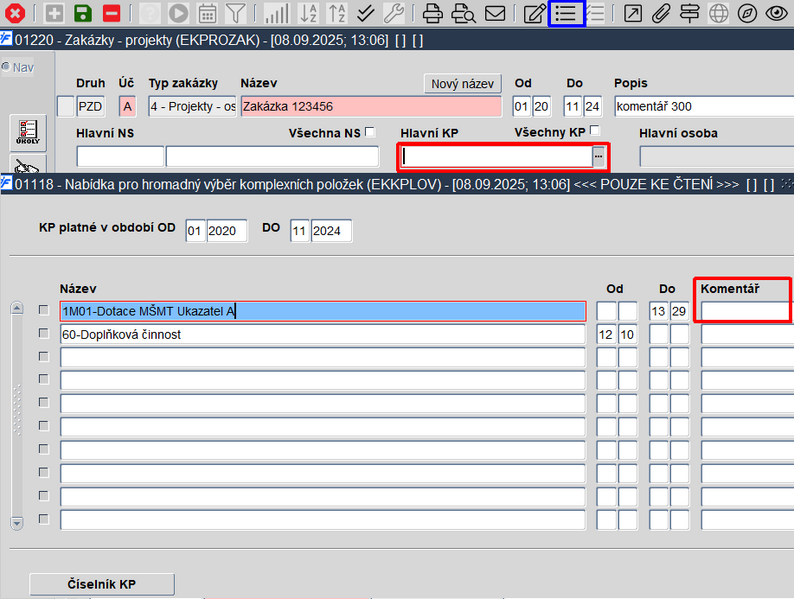Click the first Hlavní NS code field
This screenshot has width=794, height=599.
click(x=120, y=156)
